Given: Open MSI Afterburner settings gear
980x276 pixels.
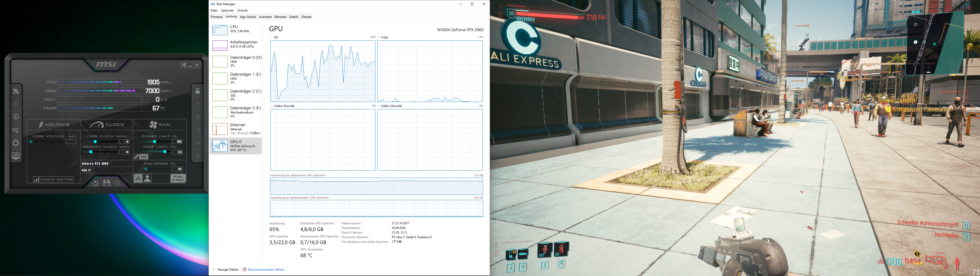Looking at the screenshot, I should tap(16, 143).
